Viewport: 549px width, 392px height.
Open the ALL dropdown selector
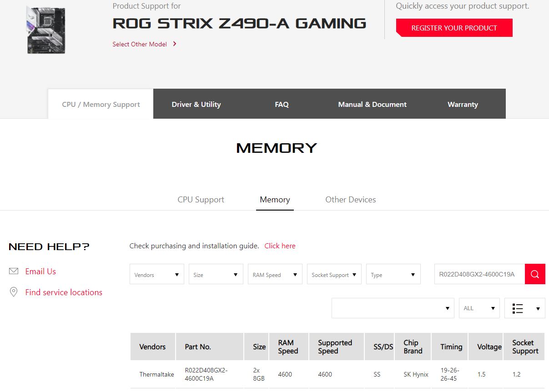pyautogui.click(x=479, y=308)
